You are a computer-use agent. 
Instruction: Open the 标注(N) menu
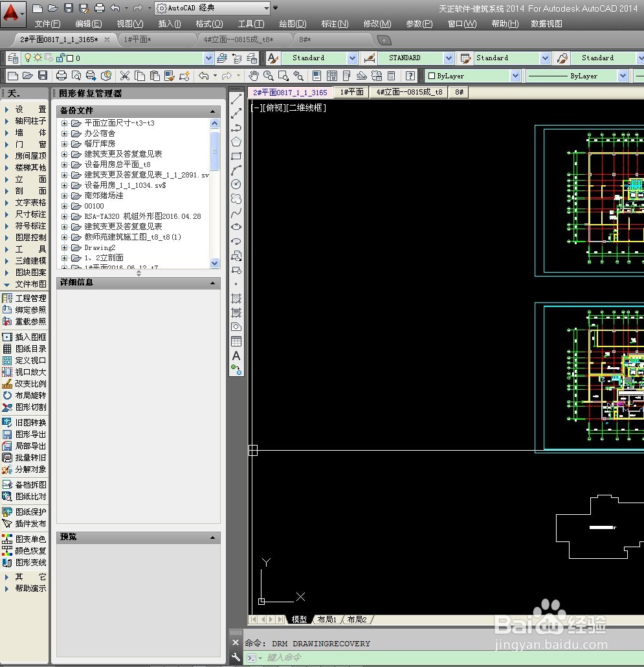coord(335,24)
